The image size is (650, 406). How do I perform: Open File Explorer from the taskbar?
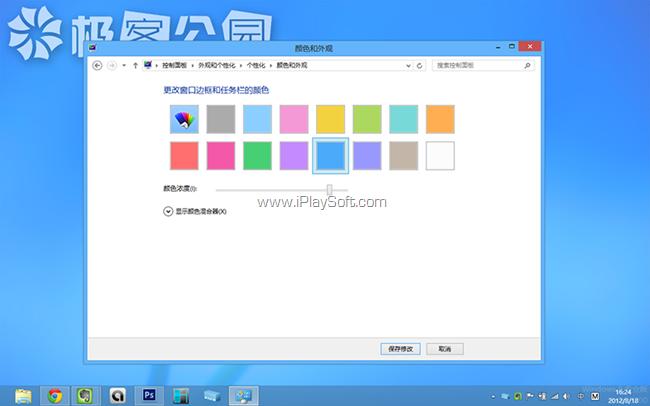pos(22,395)
